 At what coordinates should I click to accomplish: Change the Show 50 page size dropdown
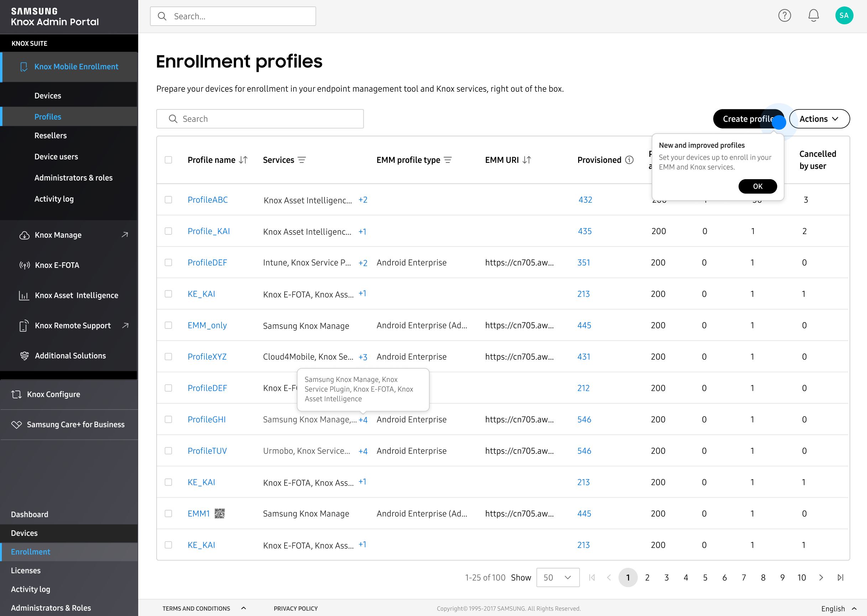(557, 577)
